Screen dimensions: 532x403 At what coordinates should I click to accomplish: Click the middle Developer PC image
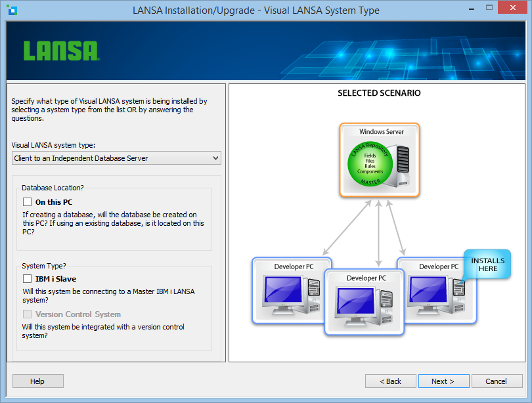[364, 302]
